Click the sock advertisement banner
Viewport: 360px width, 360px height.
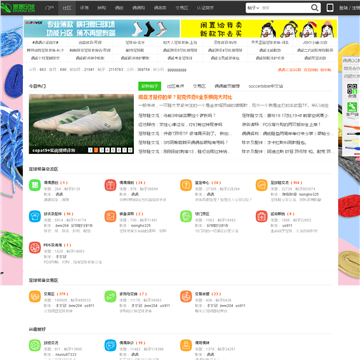tap(102, 29)
